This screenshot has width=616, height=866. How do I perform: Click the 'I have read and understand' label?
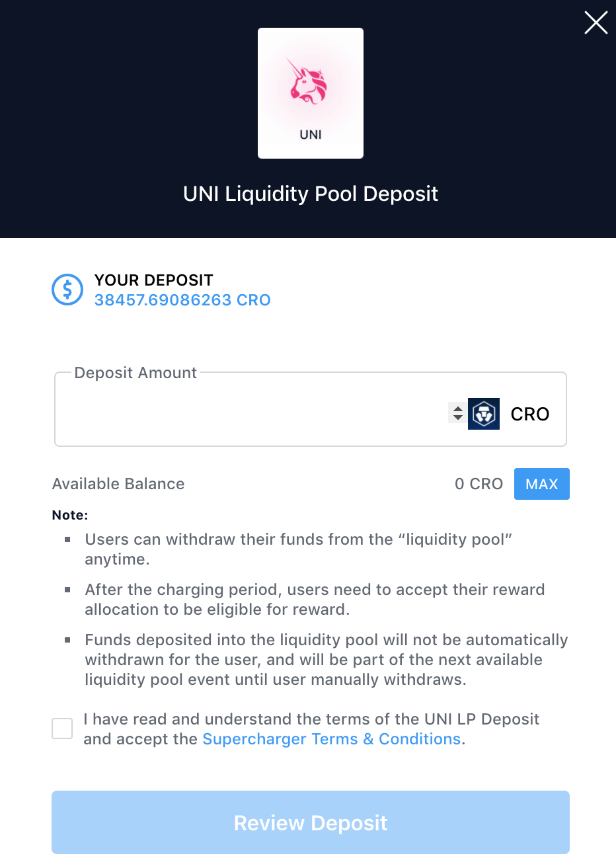[x=311, y=729]
